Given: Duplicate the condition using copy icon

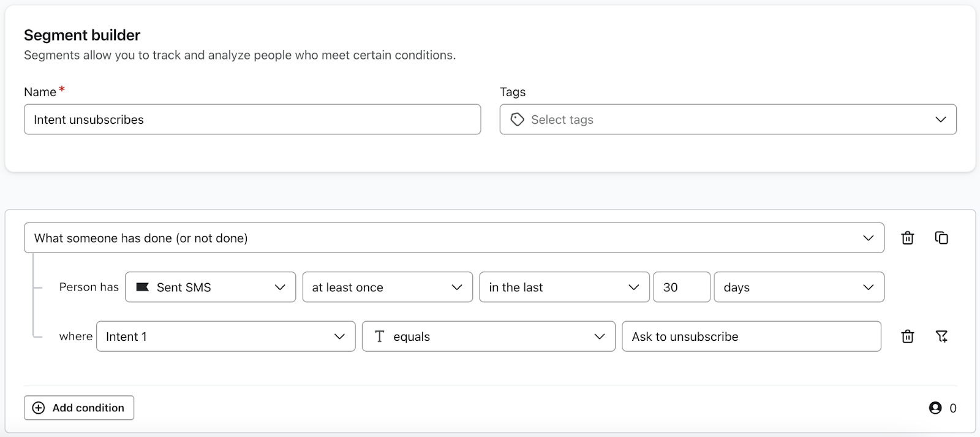Looking at the screenshot, I should (941, 238).
